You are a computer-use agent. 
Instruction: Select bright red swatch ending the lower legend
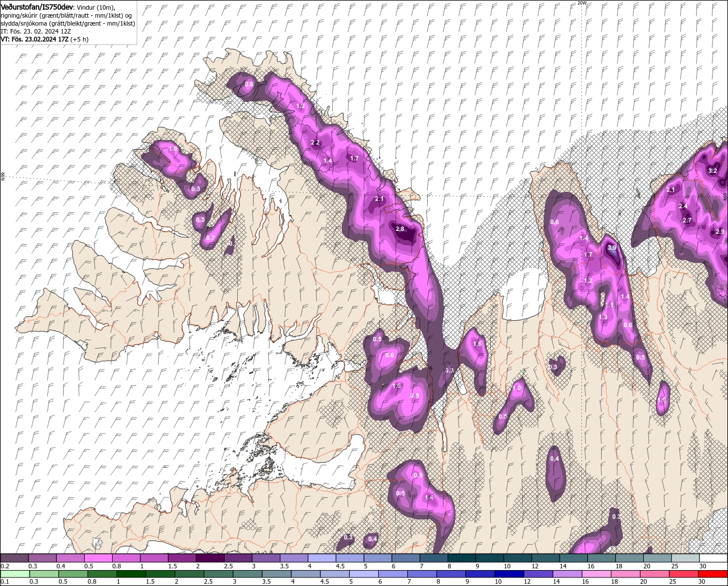pyautogui.click(x=713, y=573)
